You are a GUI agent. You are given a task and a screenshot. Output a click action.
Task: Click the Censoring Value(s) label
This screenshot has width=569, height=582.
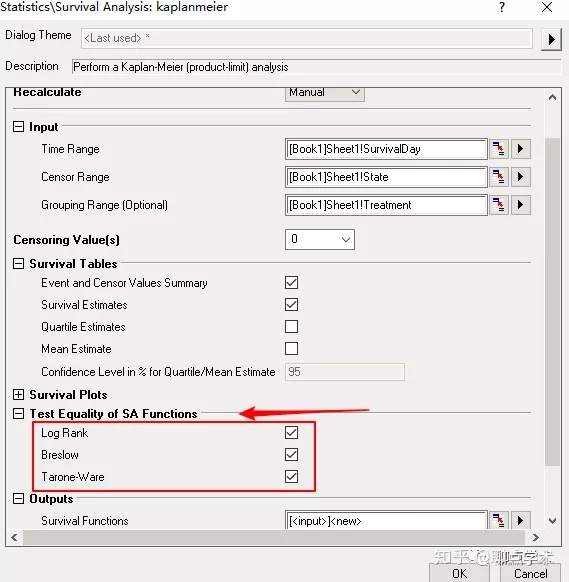tap(66, 240)
